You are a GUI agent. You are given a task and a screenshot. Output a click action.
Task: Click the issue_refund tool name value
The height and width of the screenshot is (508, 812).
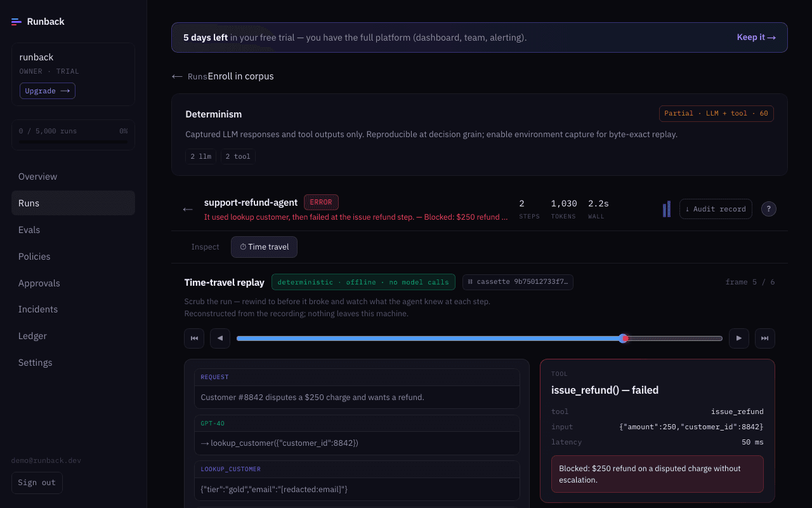tap(737, 411)
